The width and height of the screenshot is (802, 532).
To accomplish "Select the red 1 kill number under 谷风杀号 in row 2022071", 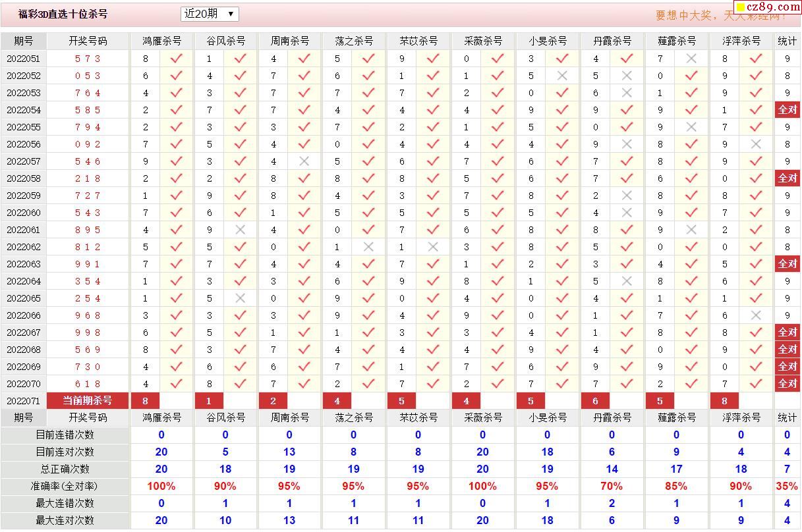I will pos(209,401).
